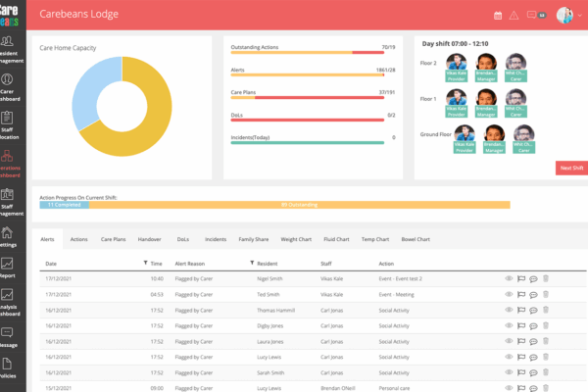Open the Report sidebar icon

(8, 269)
